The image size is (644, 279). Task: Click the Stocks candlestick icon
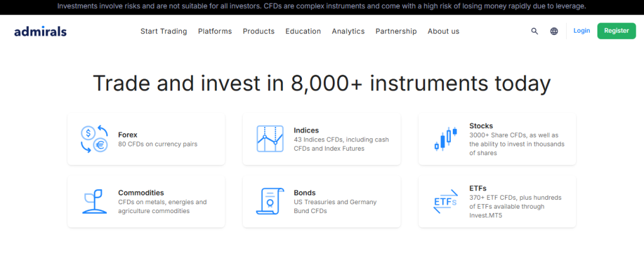[x=445, y=139]
